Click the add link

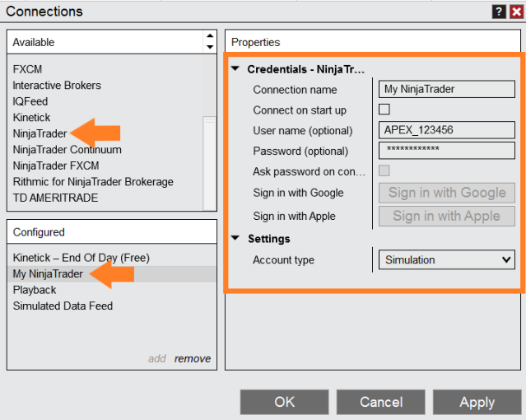coord(157,358)
